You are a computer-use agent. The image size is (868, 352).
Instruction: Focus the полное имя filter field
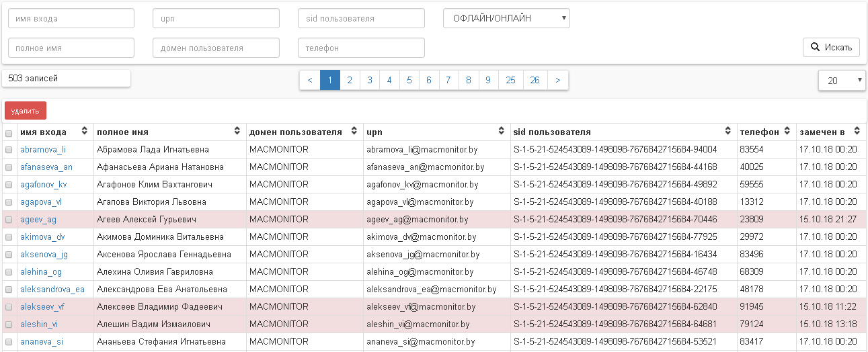click(71, 48)
